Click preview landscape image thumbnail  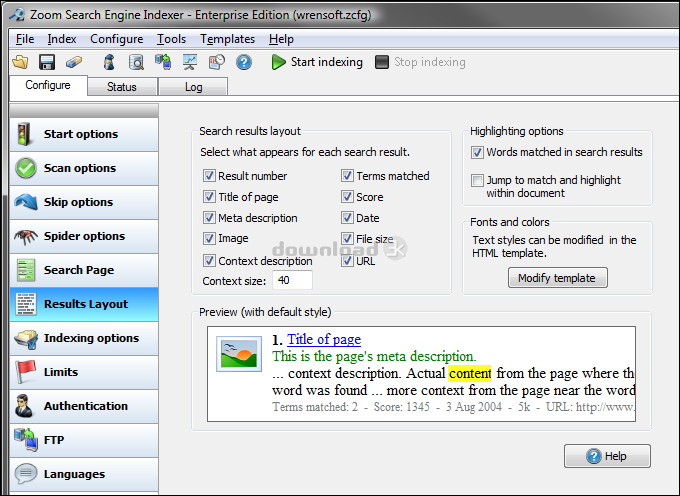(x=239, y=354)
